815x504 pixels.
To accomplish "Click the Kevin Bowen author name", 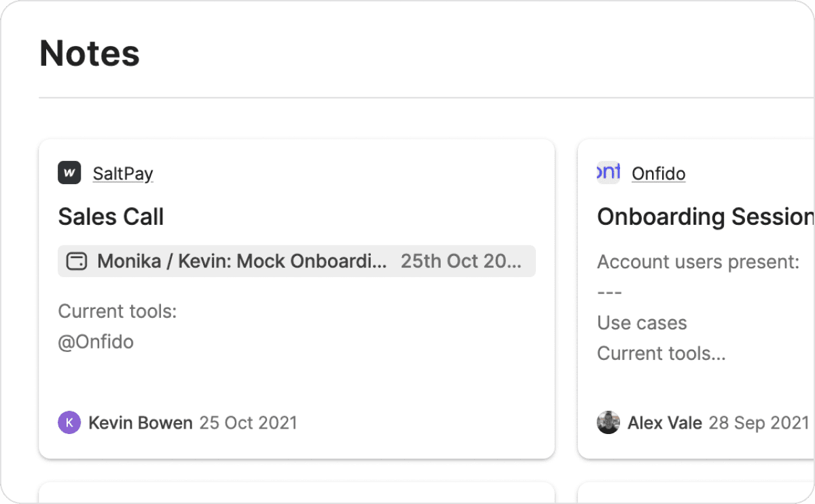I will [141, 423].
